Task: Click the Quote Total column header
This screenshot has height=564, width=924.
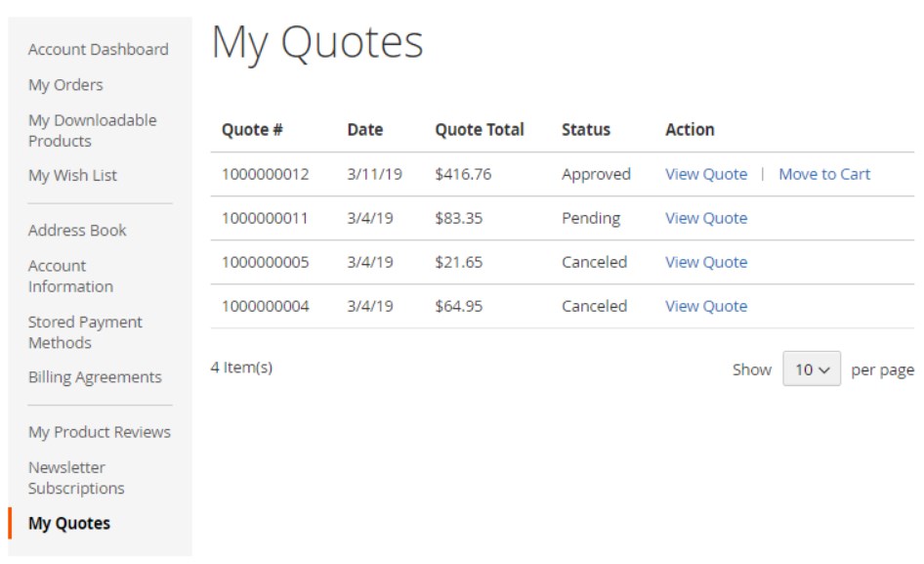Action: [480, 129]
